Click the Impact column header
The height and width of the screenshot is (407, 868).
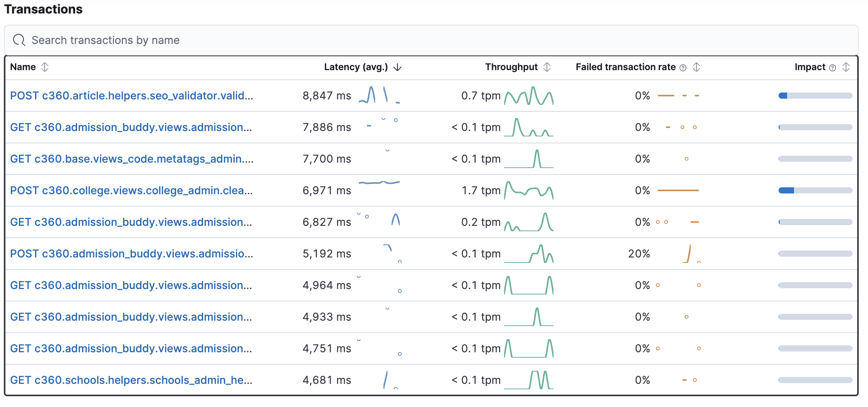[x=809, y=67]
